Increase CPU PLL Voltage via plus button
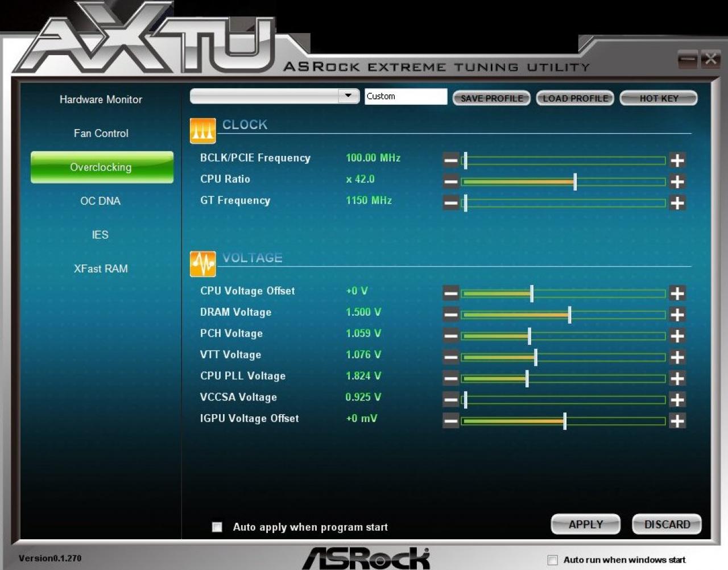Screen dimensions: 728x570 pyautogui.click(x=677, y=378)
